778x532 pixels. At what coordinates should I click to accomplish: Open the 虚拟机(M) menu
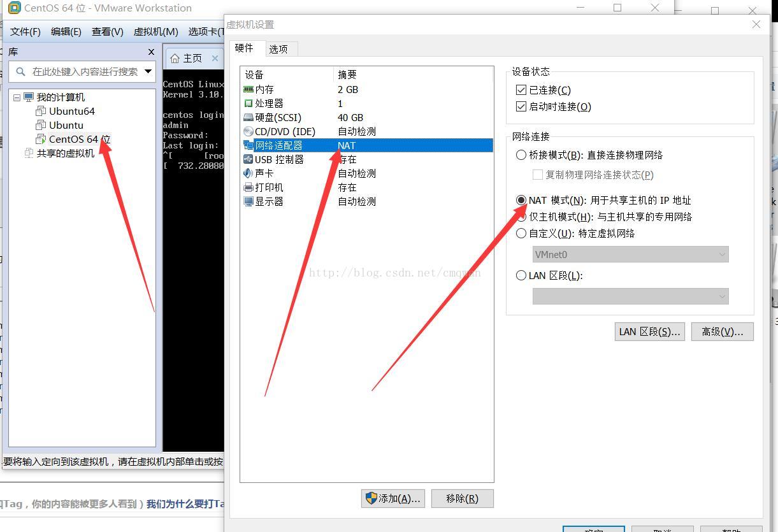coord(156,32)
